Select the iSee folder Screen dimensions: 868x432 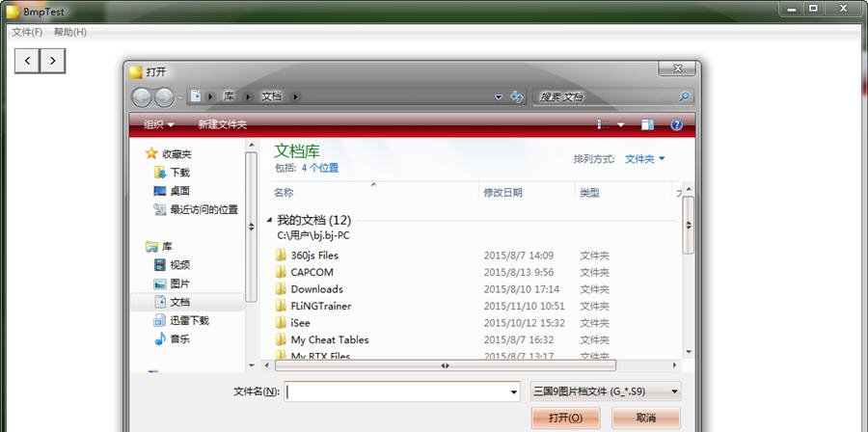click(x=301, y=323)
